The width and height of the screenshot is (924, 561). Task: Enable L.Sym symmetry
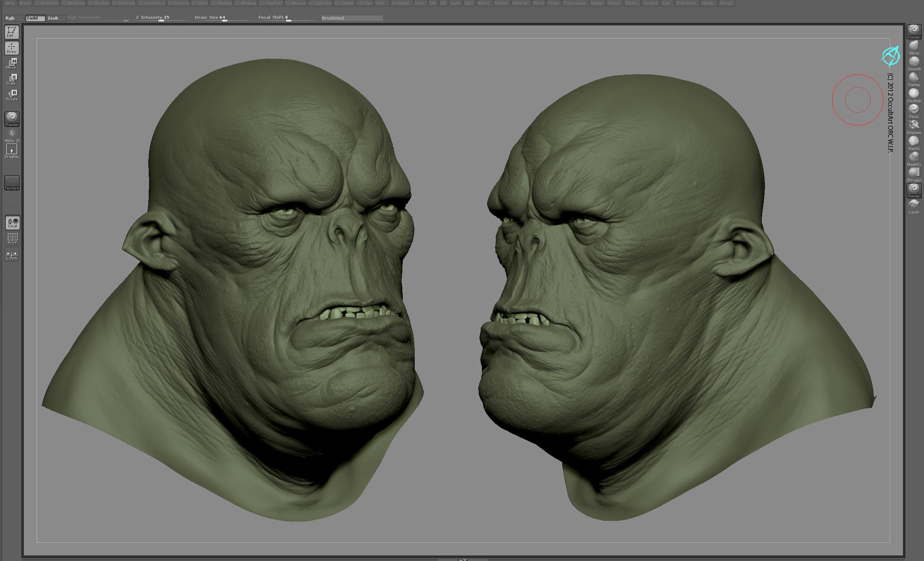point(11,255)
